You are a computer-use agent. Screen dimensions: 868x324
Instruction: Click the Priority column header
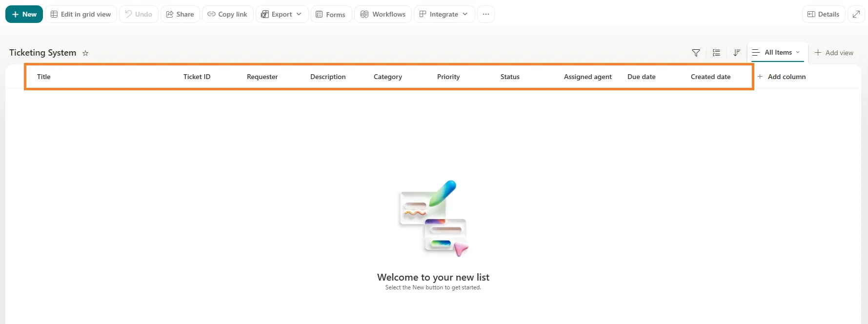coord(448,77)
